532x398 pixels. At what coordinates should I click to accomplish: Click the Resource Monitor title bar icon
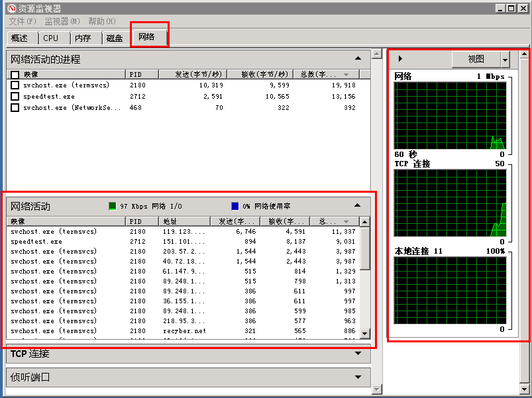coord(11,8)
